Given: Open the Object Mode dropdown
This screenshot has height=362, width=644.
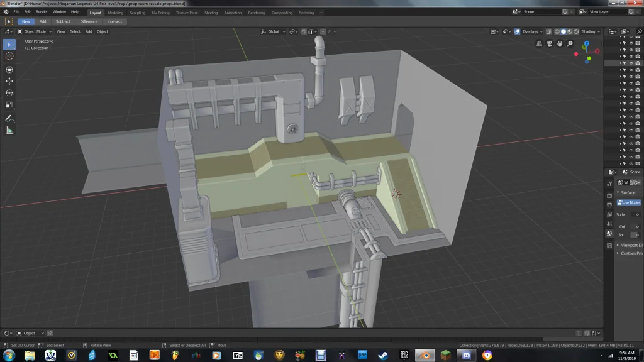Looking at the screenshot, I should [x=35, y=31].
